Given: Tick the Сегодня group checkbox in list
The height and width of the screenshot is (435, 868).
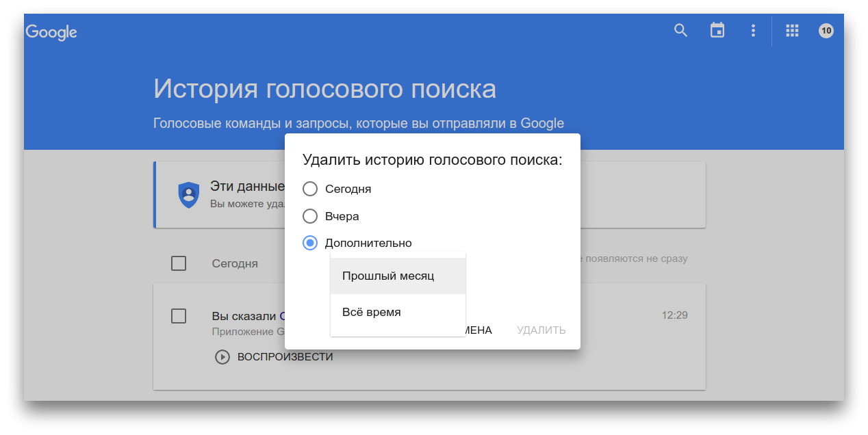Looking at the screenshot, I should point(179,263).
